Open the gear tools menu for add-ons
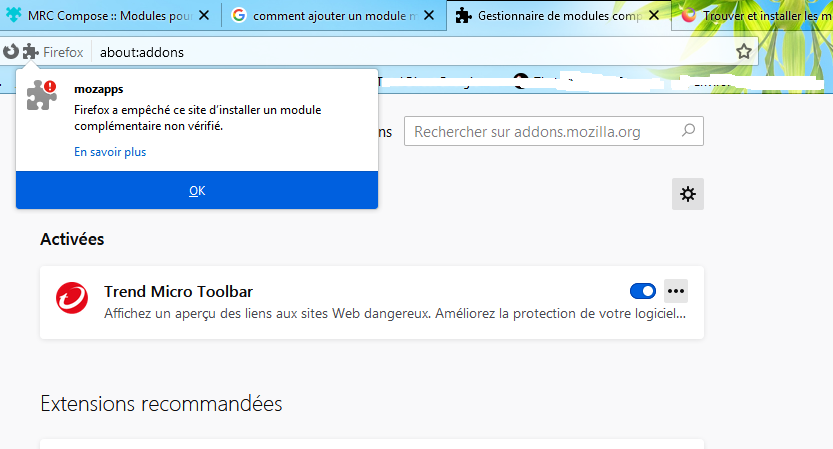The height and width of the screenshot is (449, 833). click(x=687, y=194)
